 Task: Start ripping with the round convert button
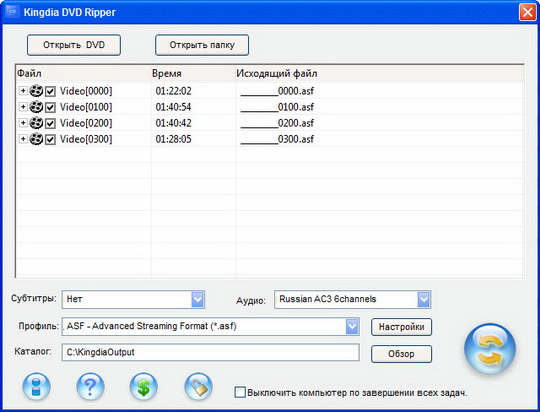pyautogui.click(x=490, y=349)
